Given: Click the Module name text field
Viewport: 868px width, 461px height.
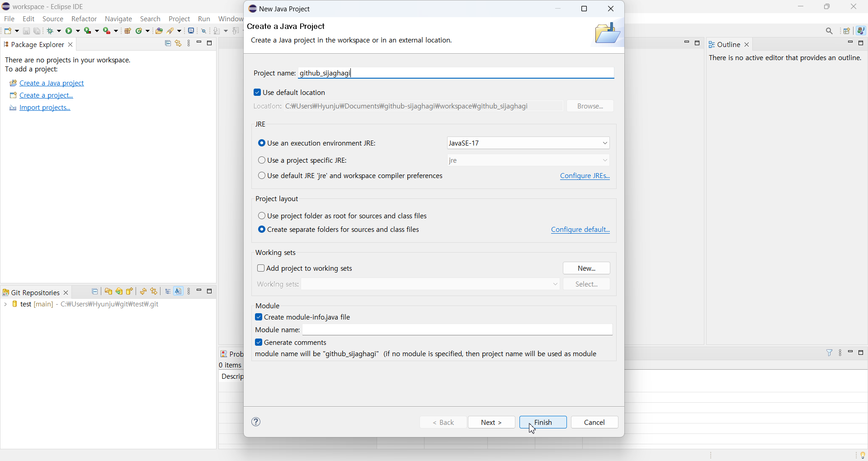Looking at the screenshot, I should pyautogui.click(x=458, y=330).
